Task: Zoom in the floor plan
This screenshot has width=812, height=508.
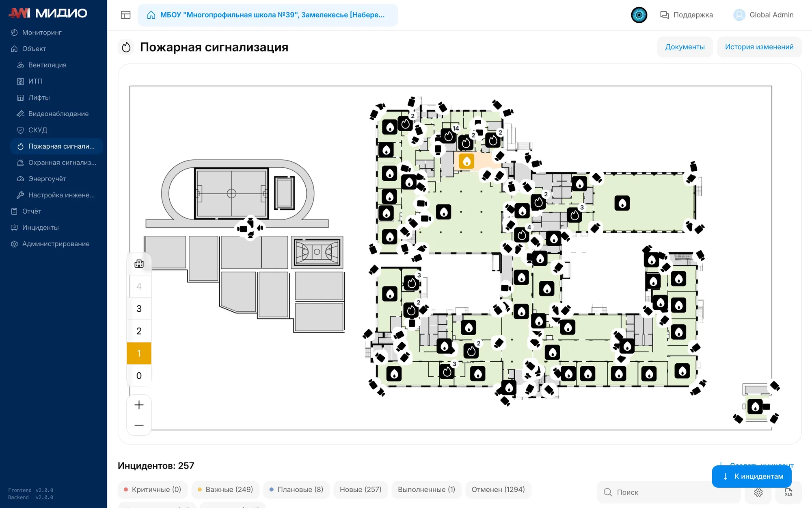Action: [139, 405]
